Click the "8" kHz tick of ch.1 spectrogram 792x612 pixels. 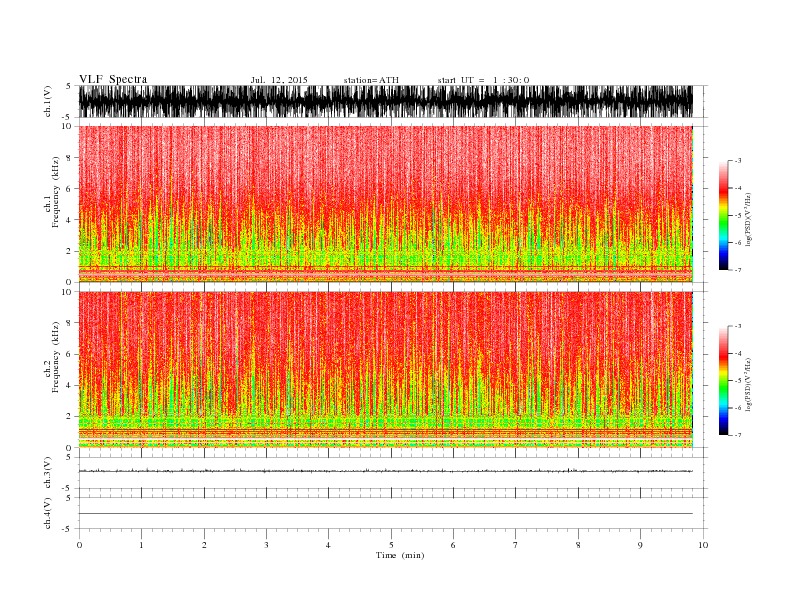click(70, 158)
